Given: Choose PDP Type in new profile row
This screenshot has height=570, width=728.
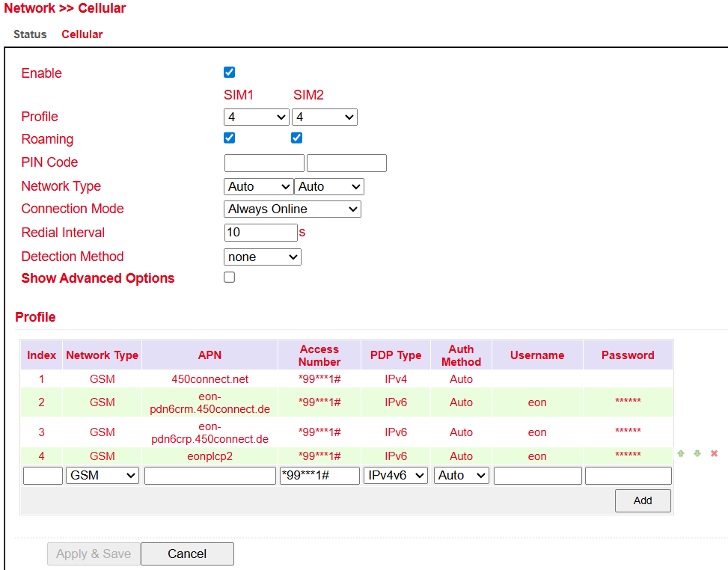Looking at the screenshot, I should [x=395, y=476].
